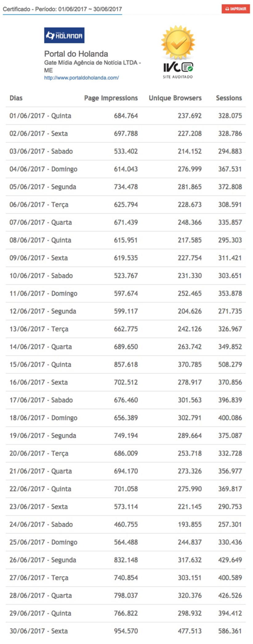The height and width of the screenshot is (644, 253).
Task: Click the red Imprimir print button
Action: coord(235,9)
